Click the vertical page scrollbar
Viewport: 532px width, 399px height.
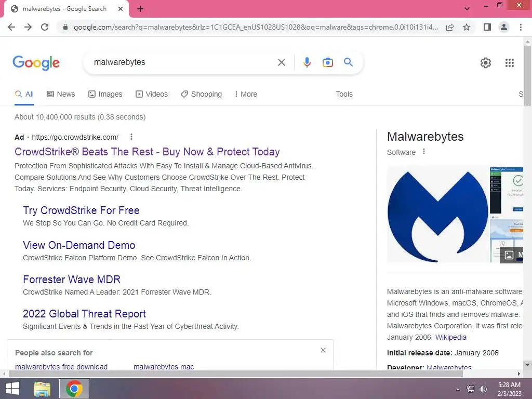(x=527, y=76)
